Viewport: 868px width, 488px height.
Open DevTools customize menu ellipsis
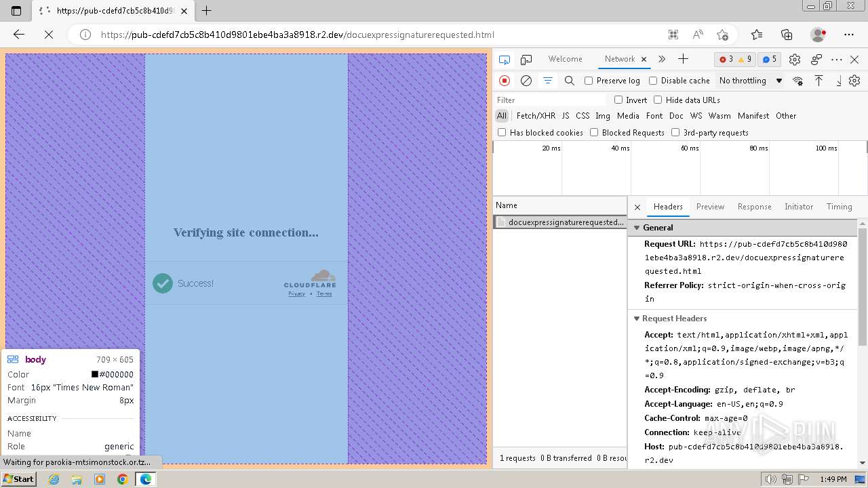pos(837,60)
